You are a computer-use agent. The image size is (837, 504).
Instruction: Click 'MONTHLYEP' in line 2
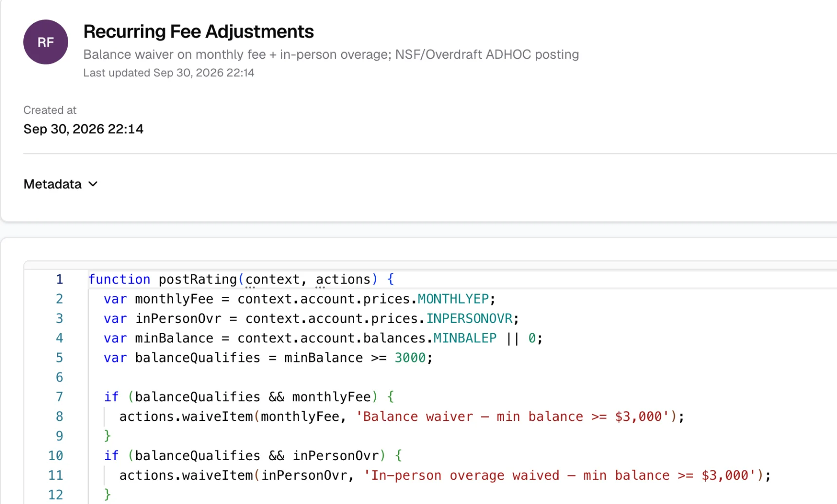click(453, 299)
